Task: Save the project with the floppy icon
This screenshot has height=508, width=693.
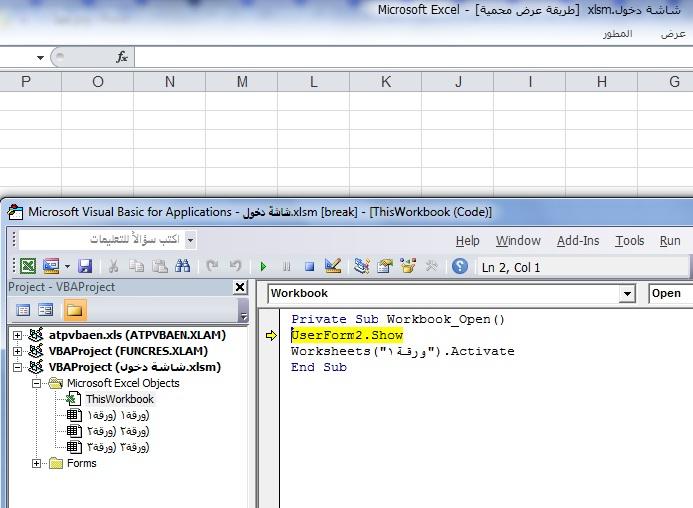Action: coord(85,266)
